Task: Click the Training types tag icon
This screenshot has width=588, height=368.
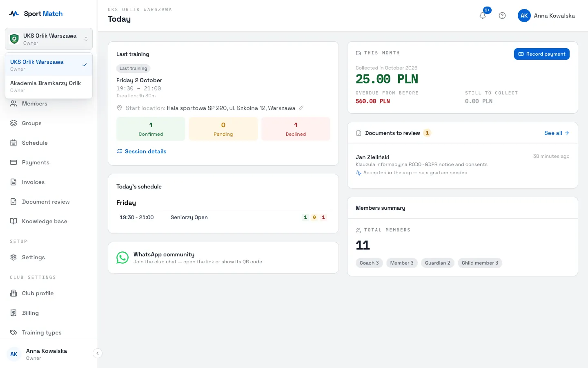Action: click(13, 332)
